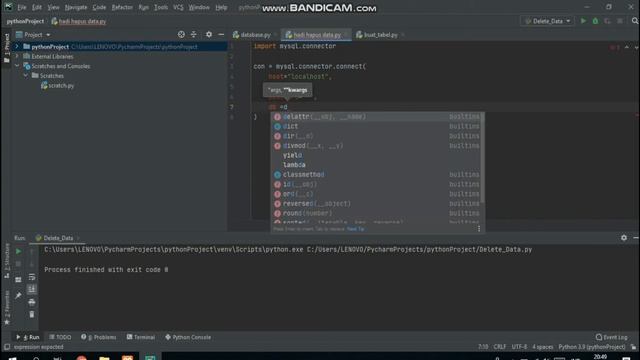Open the Structure side tool window
This screenshot has width=640, height=360.
[7, 261]
